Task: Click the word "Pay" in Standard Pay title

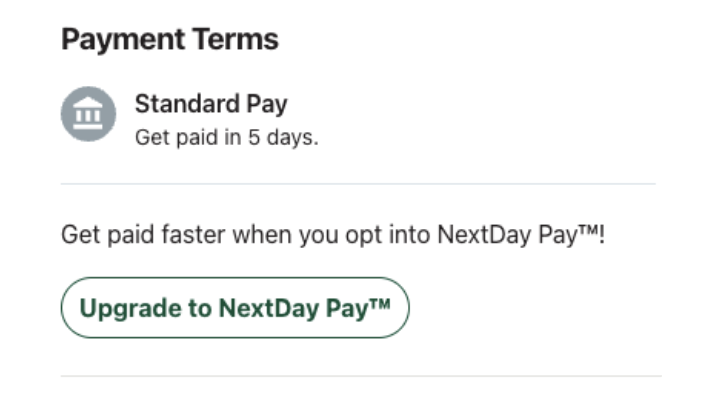Action: (267, 105)
